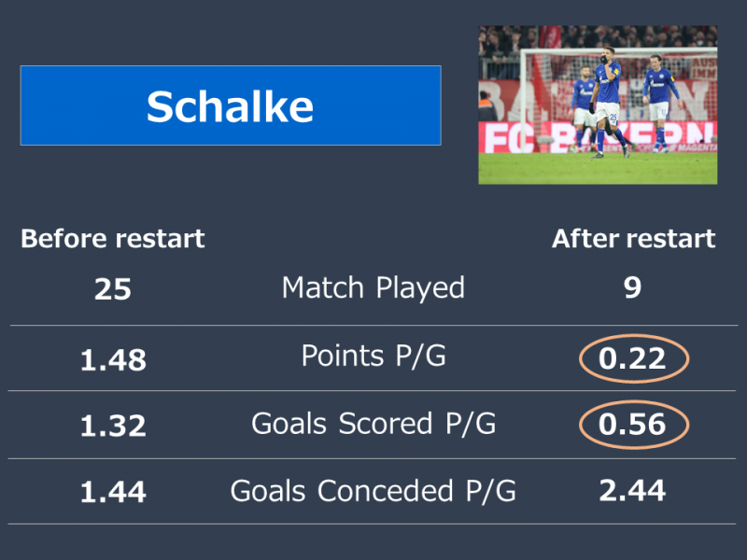Select the circled 0.56 goals scored value
Image resolution: width=747 pixels, height=560 pixels.
(x=634, y=425)
